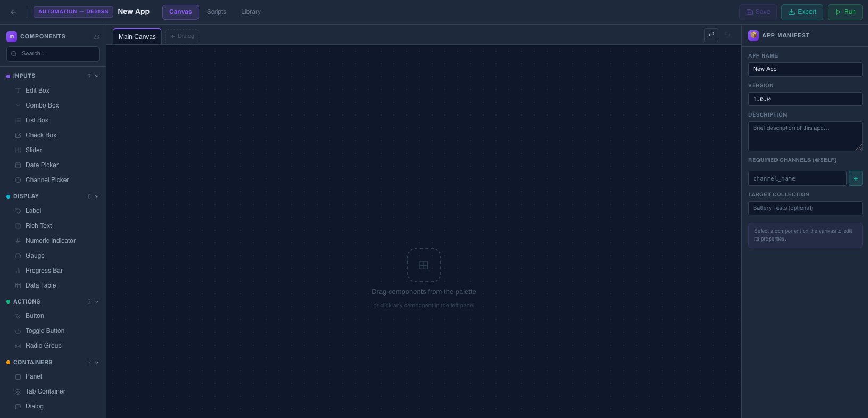Image resolution: width=868 pixels, height=418 pixels.
Task: Click the "Numeric Indicator" label in the palette
Action: (51, 241)
